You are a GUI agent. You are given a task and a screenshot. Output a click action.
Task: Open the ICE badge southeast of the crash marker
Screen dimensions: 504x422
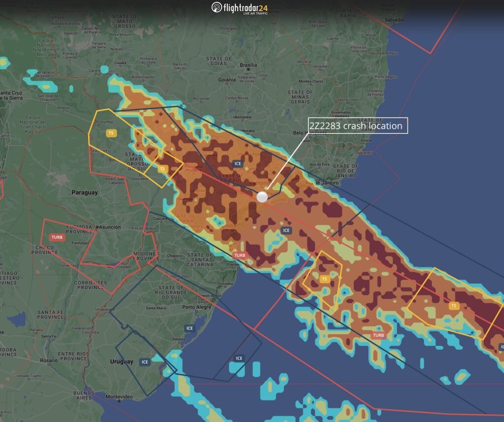286,230
